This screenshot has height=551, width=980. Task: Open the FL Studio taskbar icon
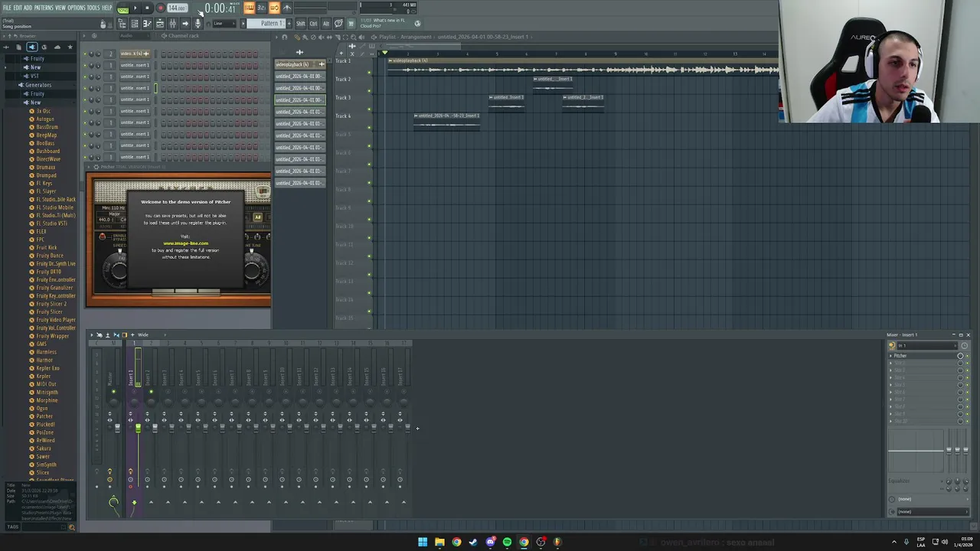pyautogui.click(x=557, y=542)
